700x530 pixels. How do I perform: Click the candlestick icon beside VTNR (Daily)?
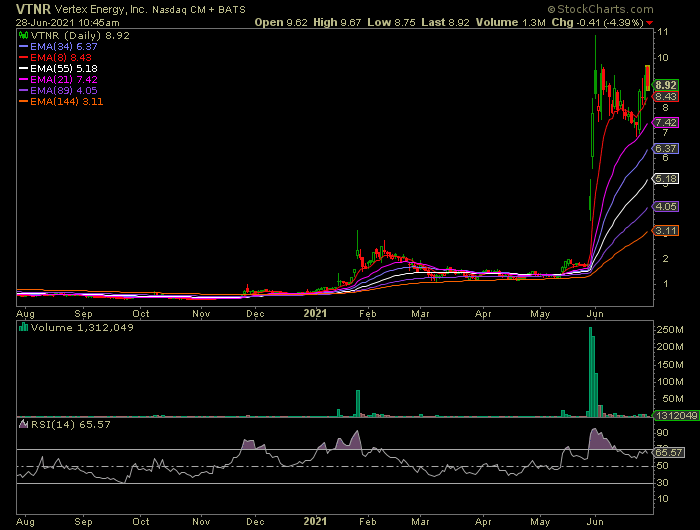[23, 35]
